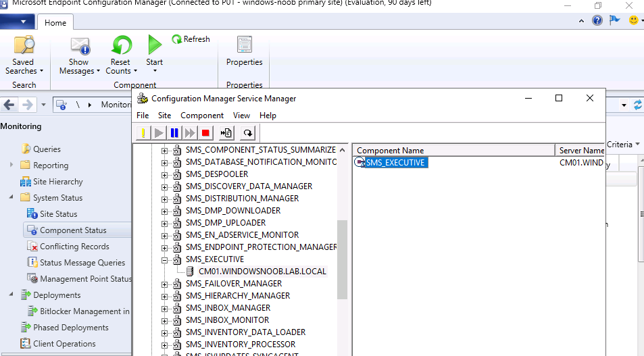This screenshot has width=644, height=356.
Task: Select the Home ribbon tab
Action: 55,22
